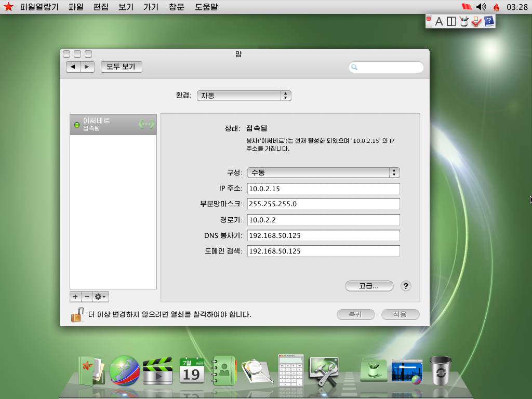Click the red dot on floating toolbar
The image size is (532, 399).
429,19
